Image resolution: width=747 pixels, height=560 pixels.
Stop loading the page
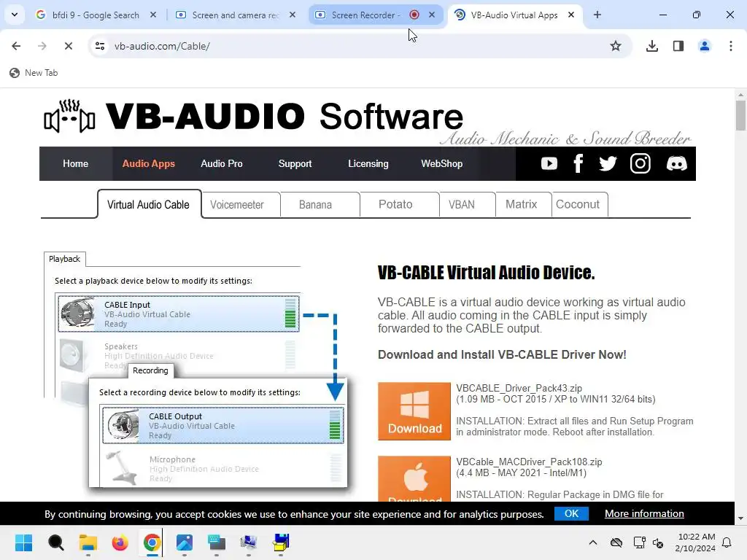click(x=68, y=46)
